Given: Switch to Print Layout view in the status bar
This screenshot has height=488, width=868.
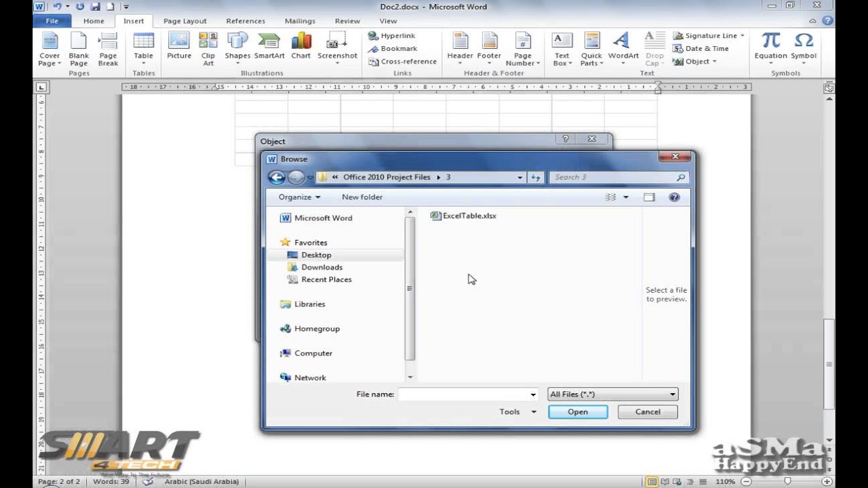Looking at the screenshot, I should (652, 482).
